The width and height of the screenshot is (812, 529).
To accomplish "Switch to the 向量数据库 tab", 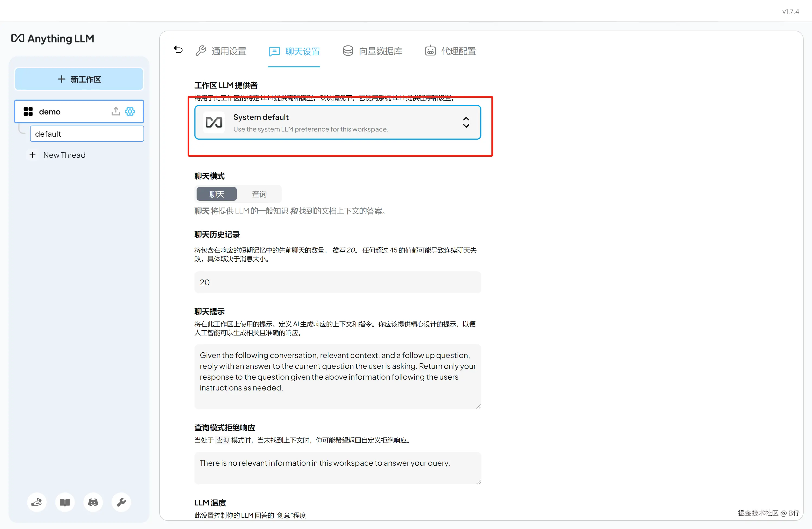I will click(x=373, y=51).
